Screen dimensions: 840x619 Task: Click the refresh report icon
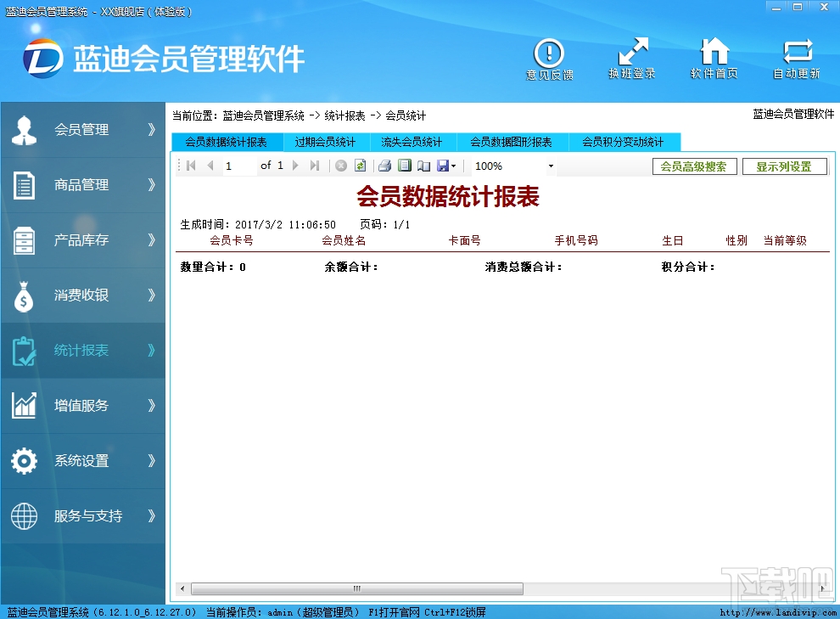click(x=360, y=166)
